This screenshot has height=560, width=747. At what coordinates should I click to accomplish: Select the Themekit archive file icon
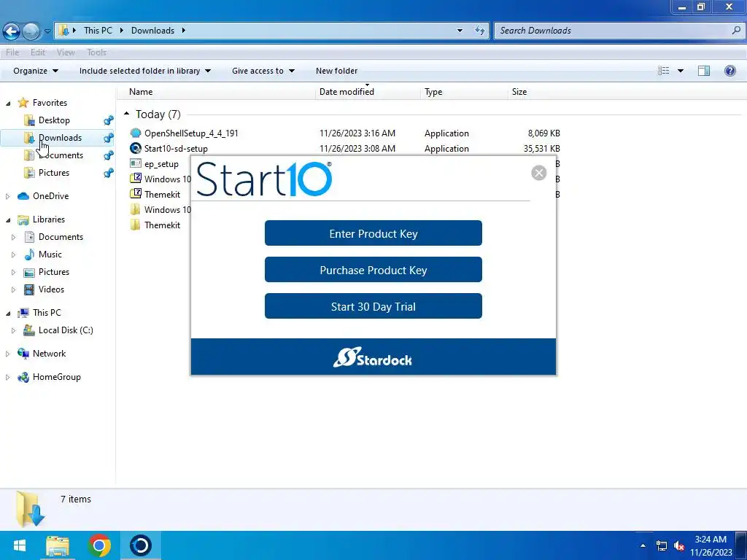[x=135, y=194]
